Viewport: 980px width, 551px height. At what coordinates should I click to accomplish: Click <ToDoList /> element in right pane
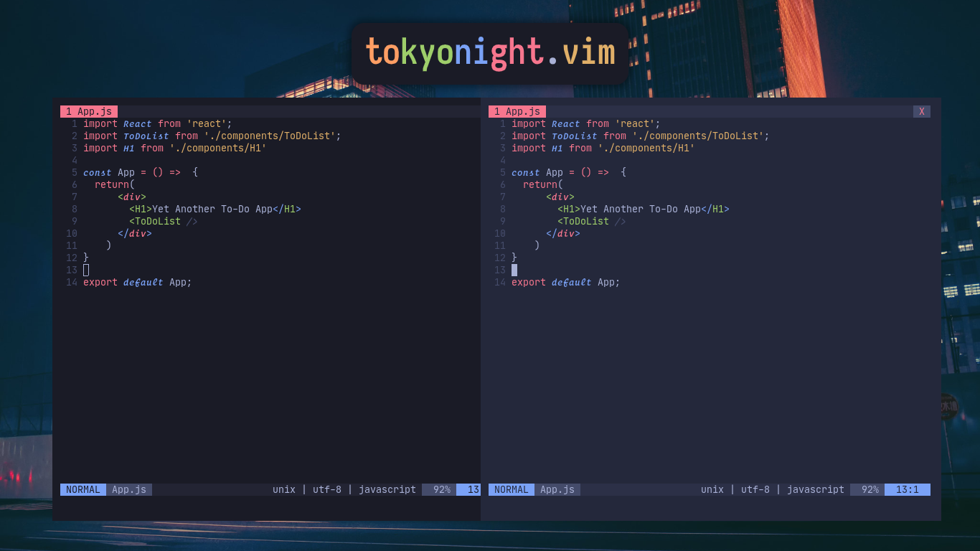(x=592, y=221)
